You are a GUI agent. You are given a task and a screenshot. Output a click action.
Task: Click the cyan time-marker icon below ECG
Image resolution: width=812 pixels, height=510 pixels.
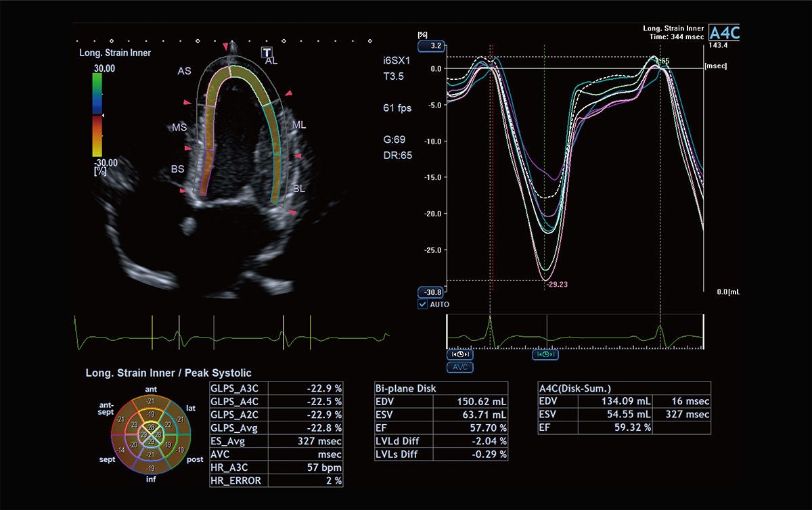click(x=545, y=354)
